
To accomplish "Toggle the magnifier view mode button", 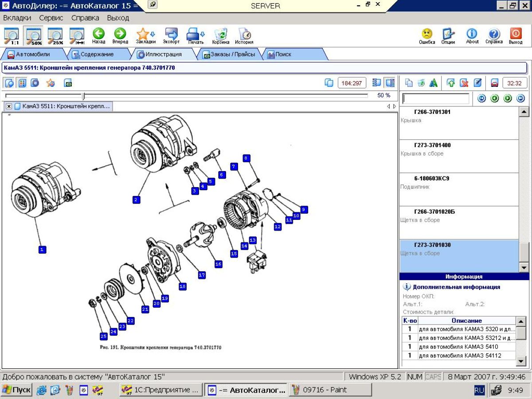I will (x=9, y=83).
